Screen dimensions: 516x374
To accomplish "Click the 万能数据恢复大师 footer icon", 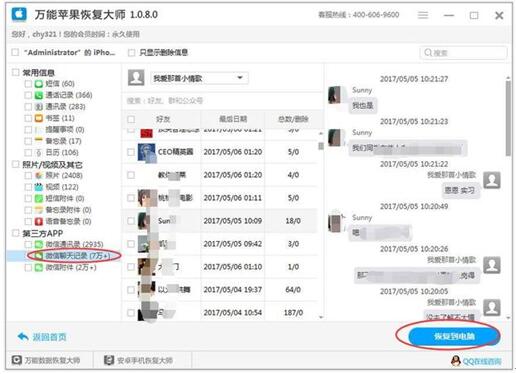I will [x=17, y=360].
